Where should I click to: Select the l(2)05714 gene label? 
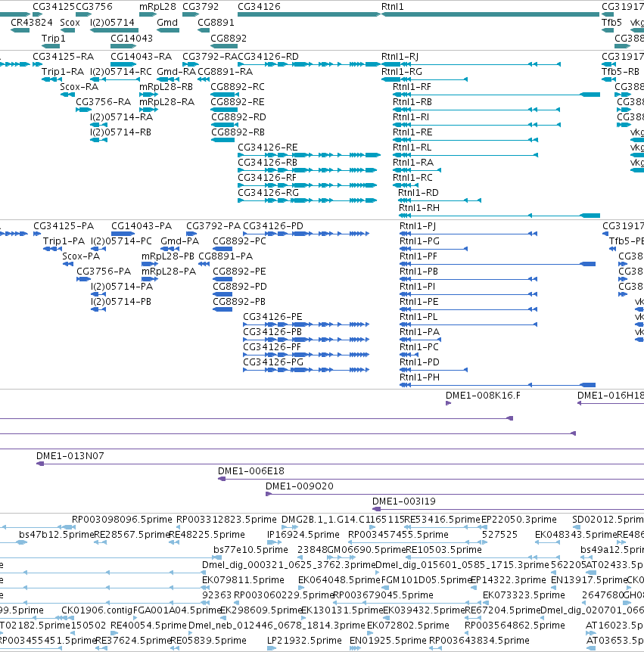coord(112,23)
